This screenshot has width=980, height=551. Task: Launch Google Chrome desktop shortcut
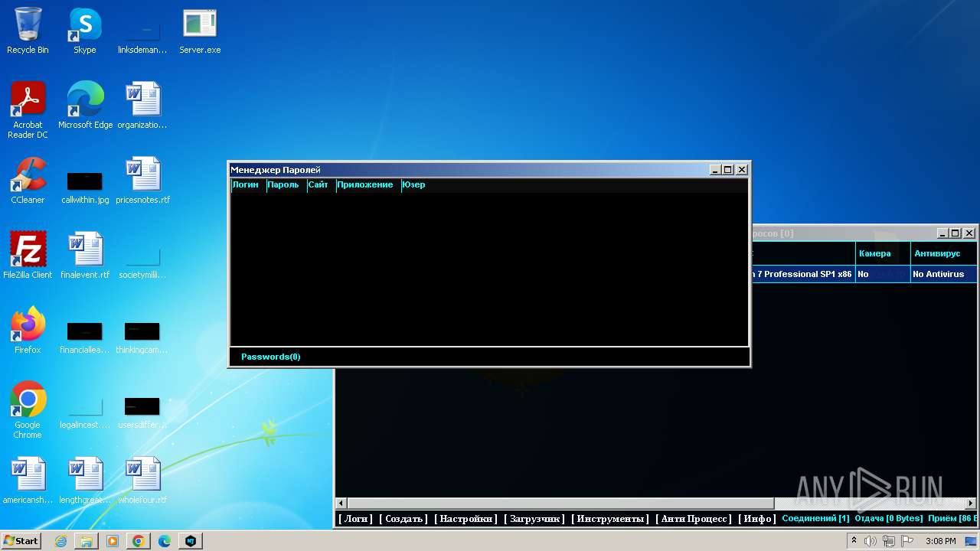28,411
